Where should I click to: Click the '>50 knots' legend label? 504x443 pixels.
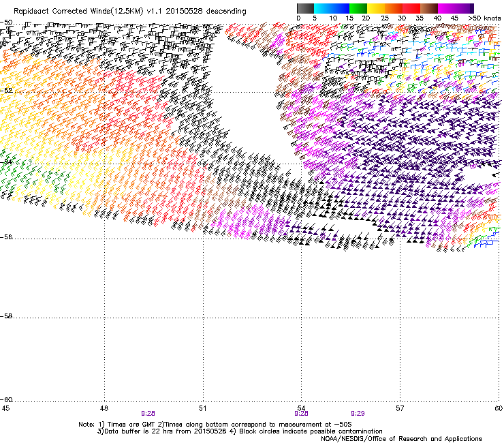(x=484, y=18)
